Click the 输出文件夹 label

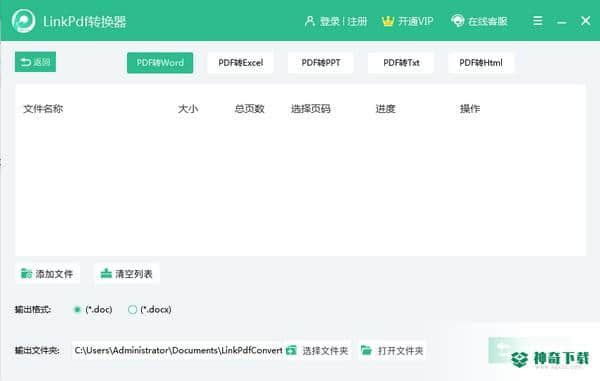click(x=37, y=350)
